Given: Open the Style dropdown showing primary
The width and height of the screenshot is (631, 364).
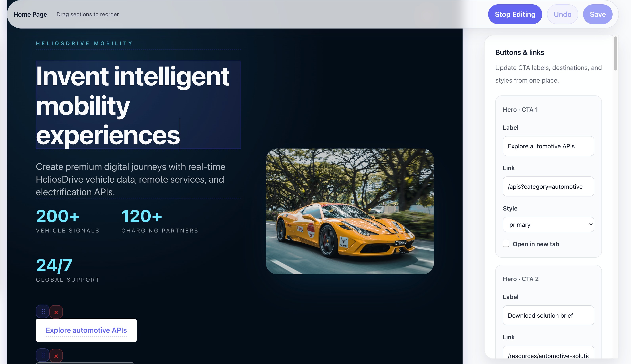Looking at the screenshot, I should 548,225.
